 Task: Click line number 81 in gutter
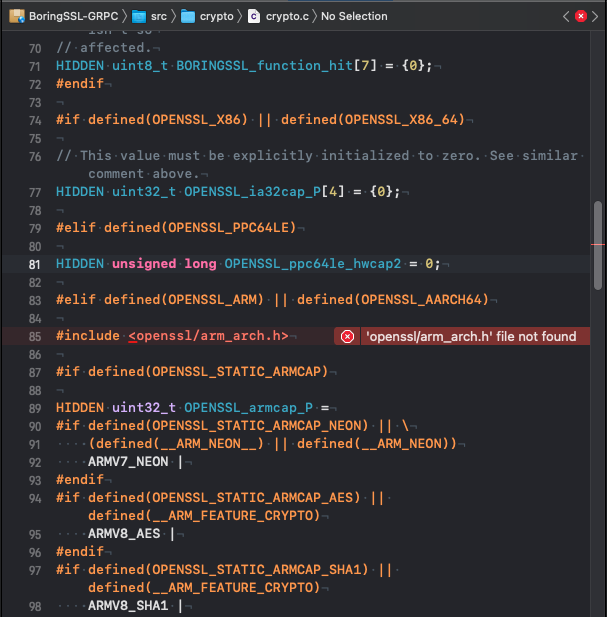click(x=35, y=264)
